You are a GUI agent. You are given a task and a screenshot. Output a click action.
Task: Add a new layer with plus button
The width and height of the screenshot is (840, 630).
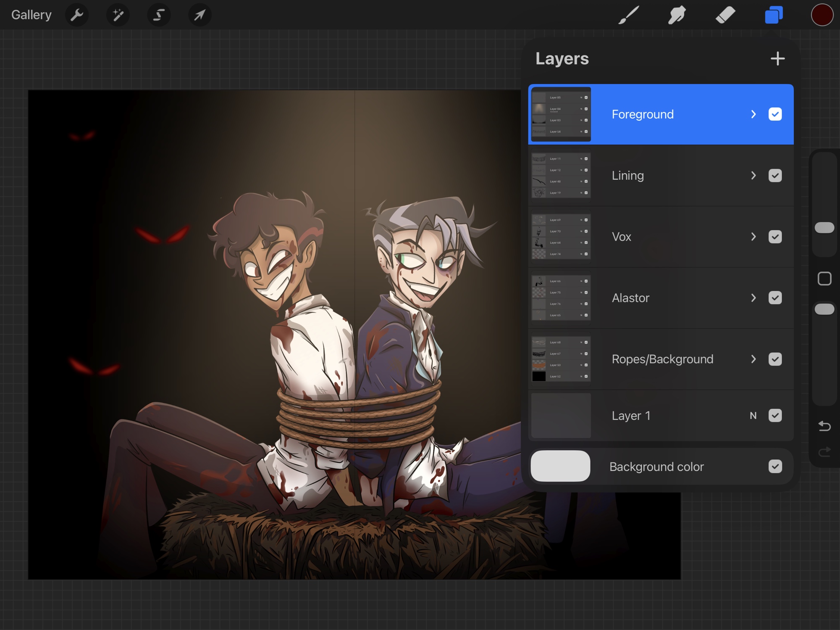point(777,59)
